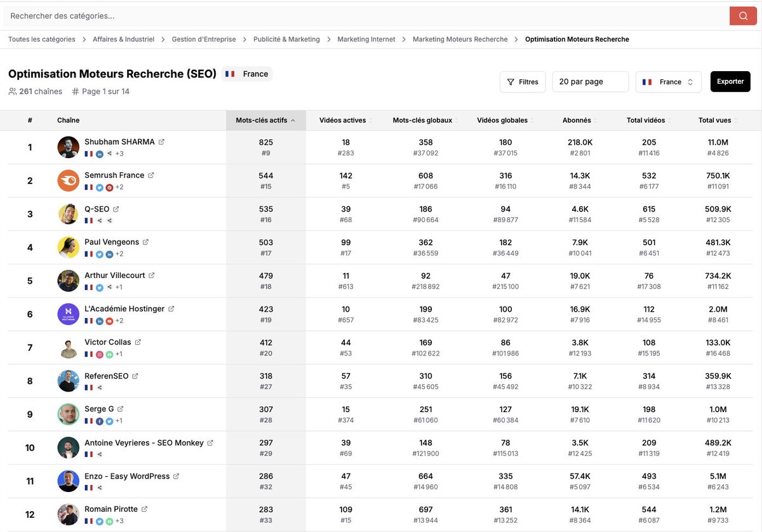Click L'Académie Hostinger's LinkedIn icon
This screenshot has height=532, width=762.
point(100,321)
